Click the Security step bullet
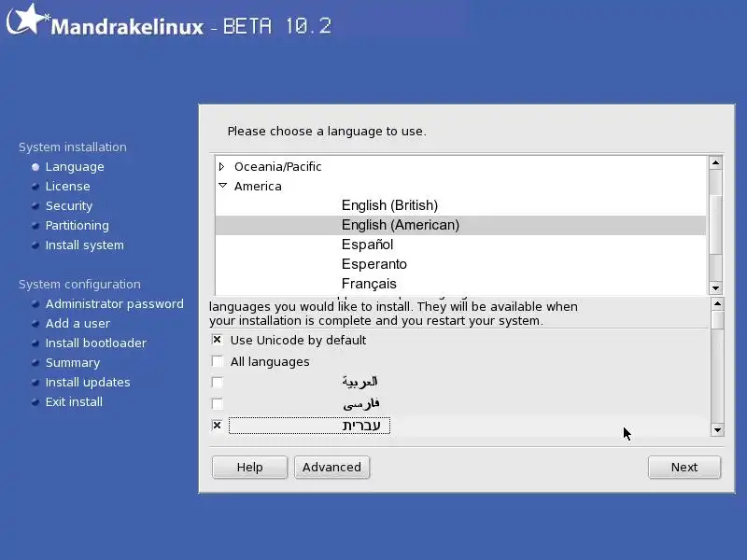This screenshot has width=747, height=560. (35, 206)
